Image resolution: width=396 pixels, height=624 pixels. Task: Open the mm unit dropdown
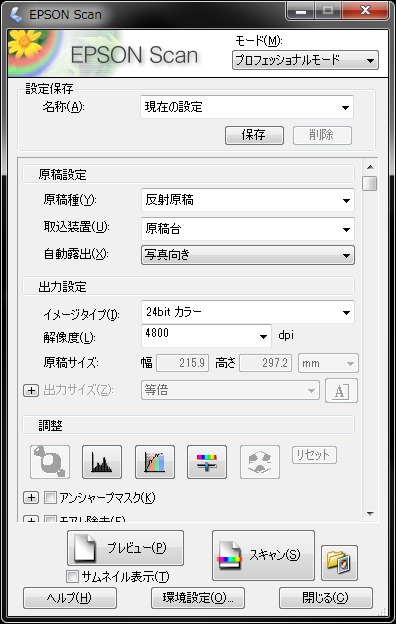(x=328, y=363)
